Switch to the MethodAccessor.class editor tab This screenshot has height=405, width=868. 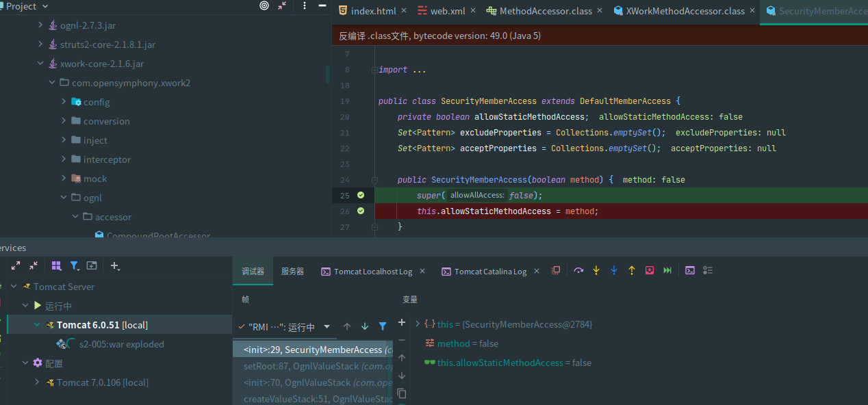545,12
